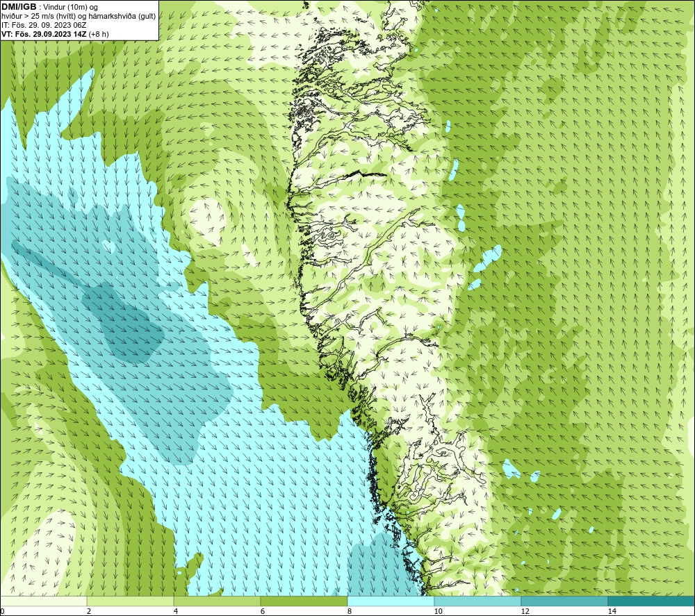Select the 0–2 m/s cream color swatch
695x616 pixels.
(43, 601)
